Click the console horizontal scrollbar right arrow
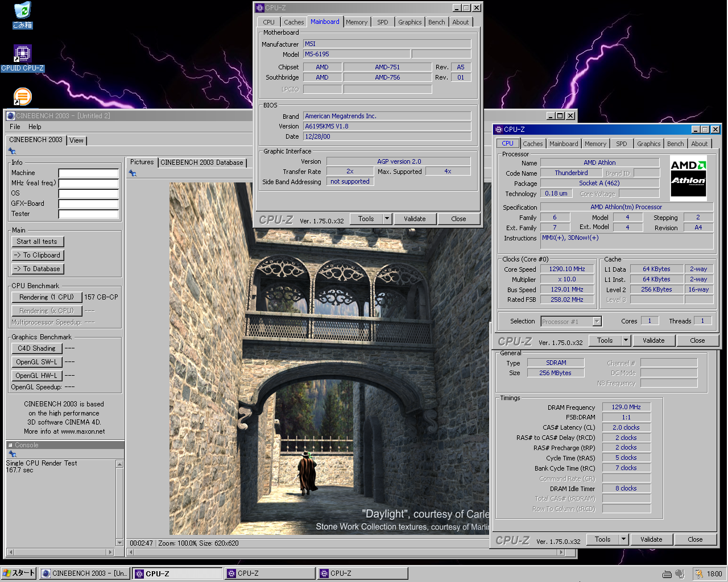728x582 pixels. 110,552
